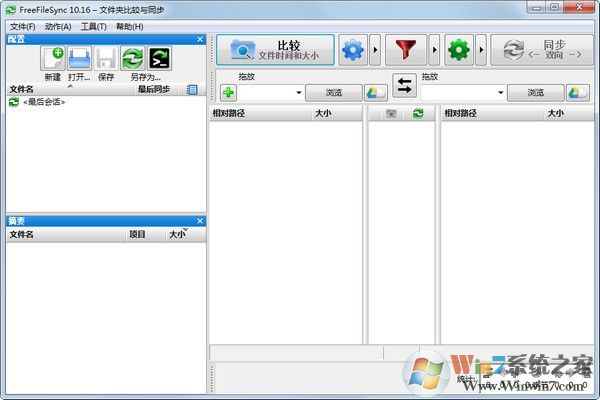
Task: Open the red funnel filter settings
Action: 406,50
